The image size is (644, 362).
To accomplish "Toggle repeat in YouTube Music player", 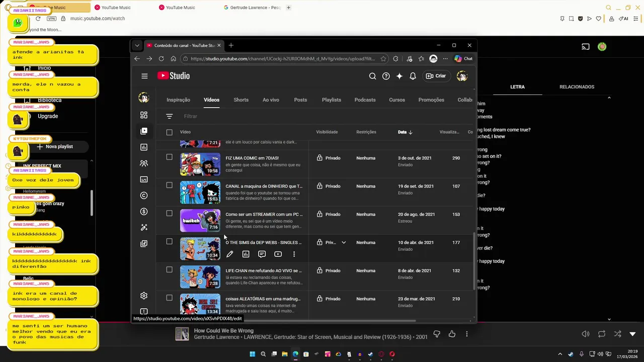I will pyautogui.click(x=602, y=334).
